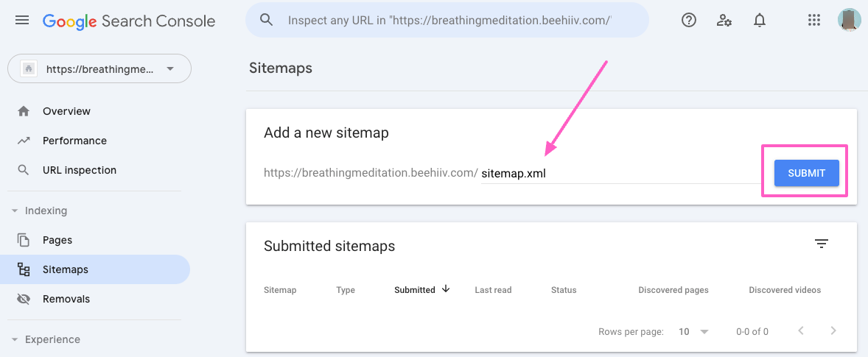The height and width of the screenshot is (357, 868).
Task: Open users and settings icon
Action: click(724, 21)
